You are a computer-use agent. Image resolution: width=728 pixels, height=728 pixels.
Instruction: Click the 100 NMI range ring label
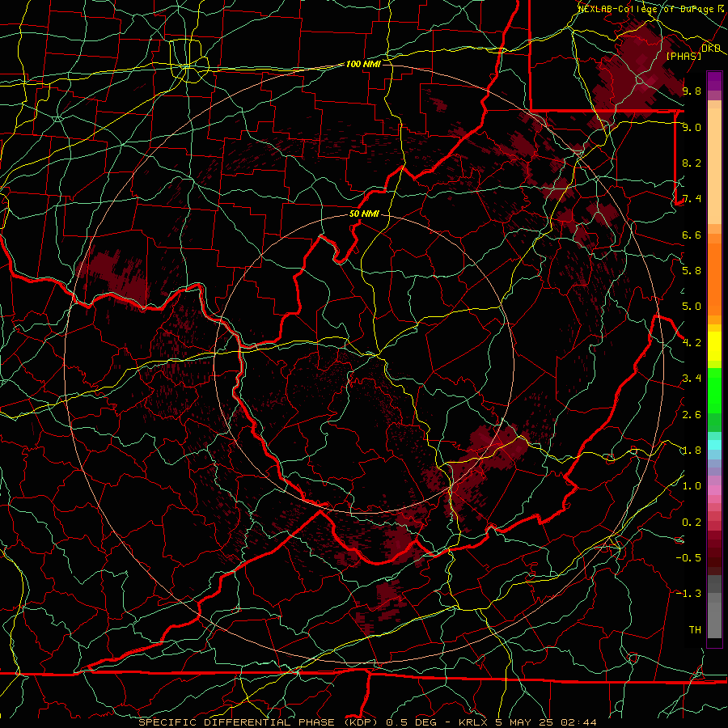[x=363, y=64]
